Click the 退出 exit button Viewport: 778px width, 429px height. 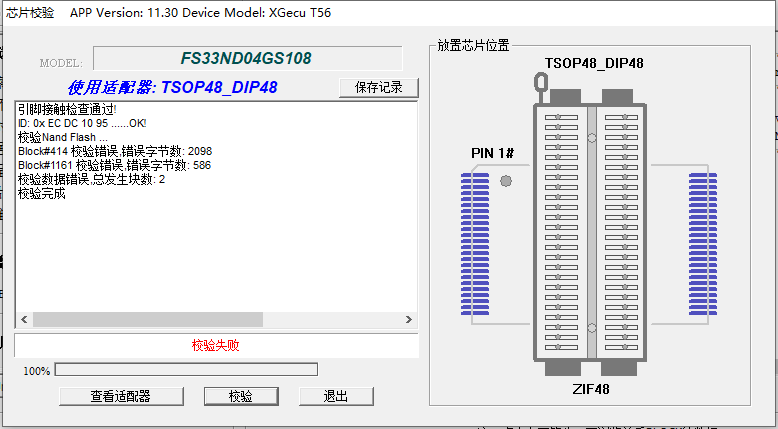[x=336, y=396]
